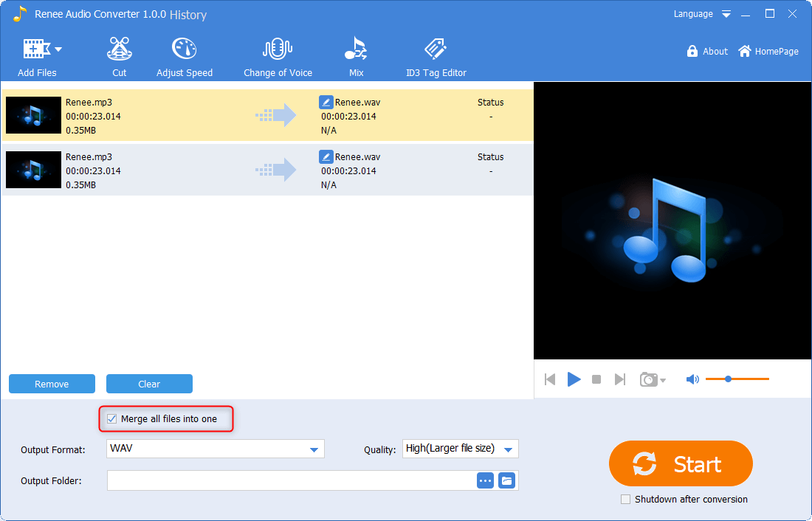
Task: Click the Clear button
Action: pyautogui.click(x=149, y=384)
